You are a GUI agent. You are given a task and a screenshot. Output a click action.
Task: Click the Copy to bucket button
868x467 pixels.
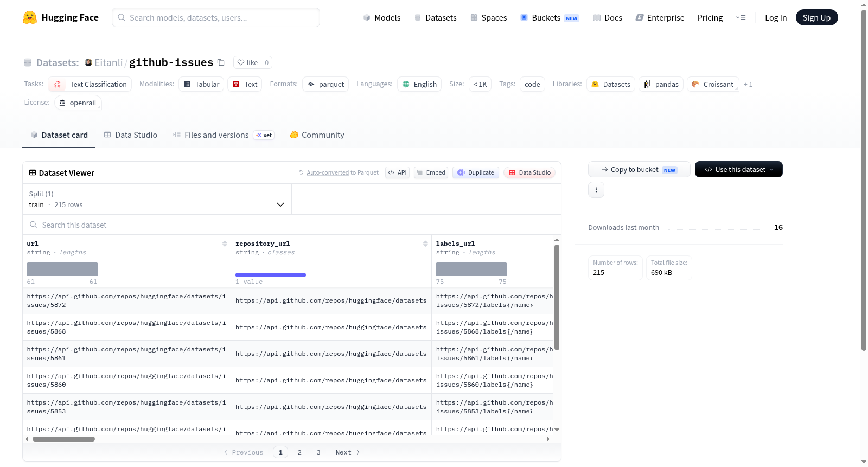tap(639, 169)
